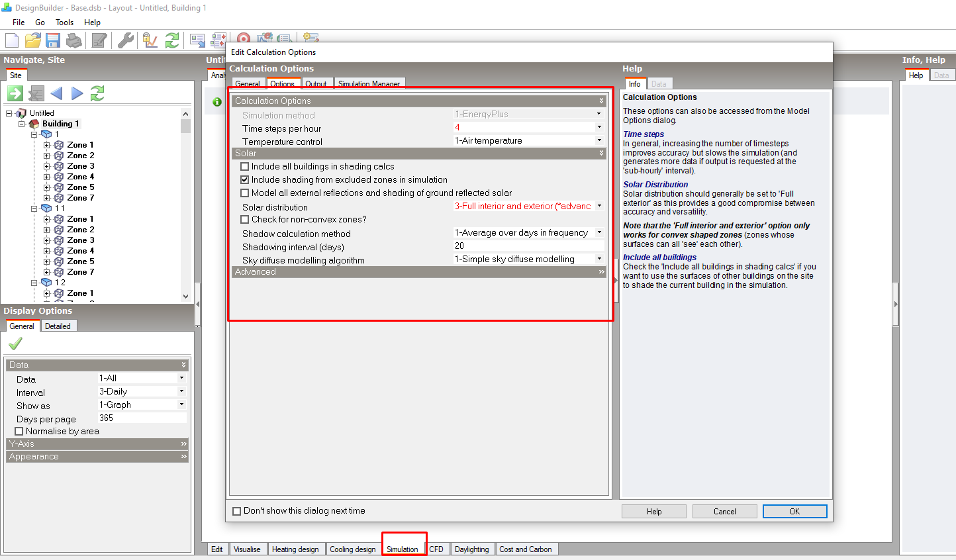Open Shadow calculation method dropdown
This screenshot has width=956, height=560.
599,232
